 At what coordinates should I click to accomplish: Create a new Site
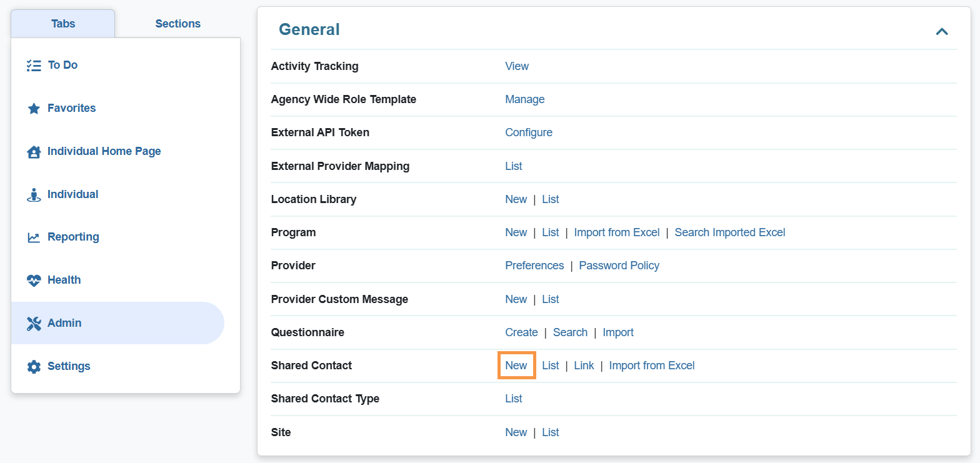tap(516, 432)
